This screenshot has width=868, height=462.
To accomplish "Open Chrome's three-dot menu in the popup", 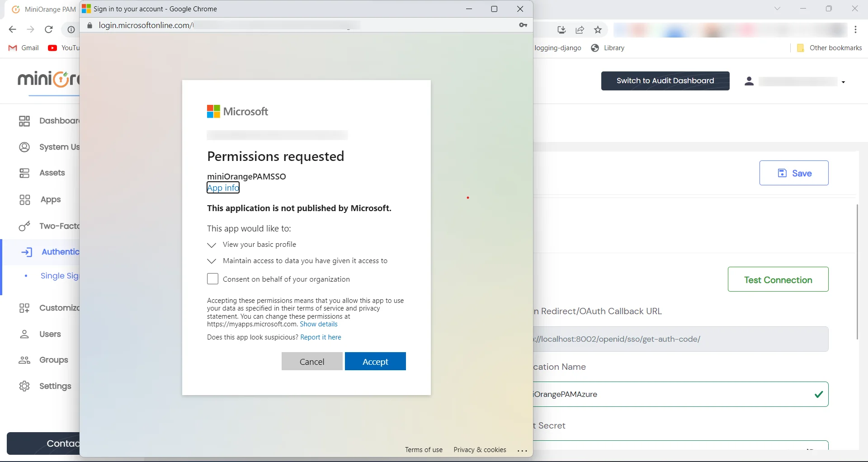I will pos(523,449).
